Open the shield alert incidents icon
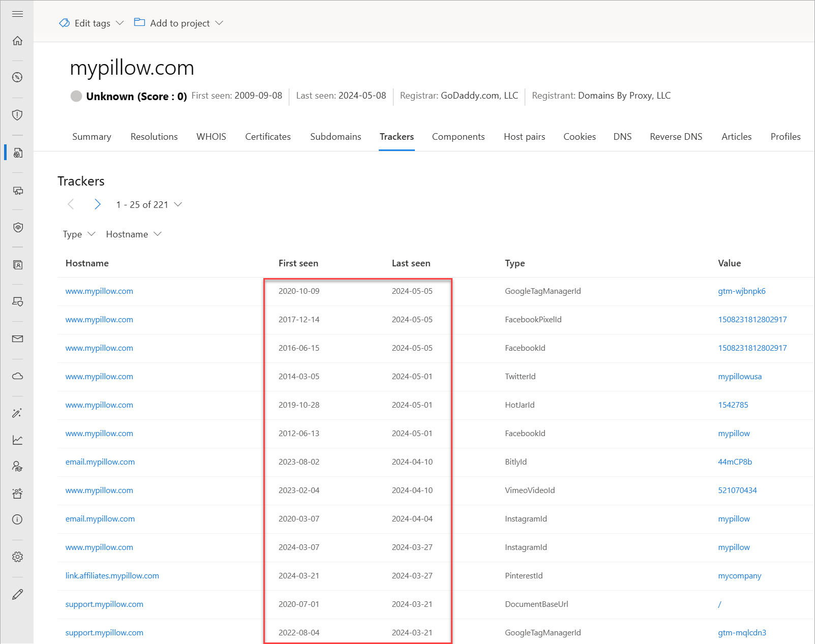Screen dimensions: 815x644 17,115
